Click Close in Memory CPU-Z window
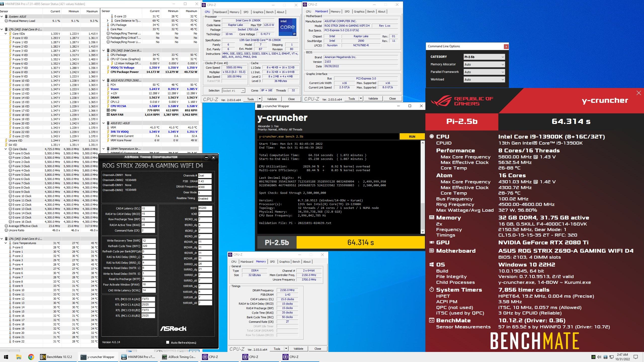Viewport: 644px width, 362px height. pos(317,349)
